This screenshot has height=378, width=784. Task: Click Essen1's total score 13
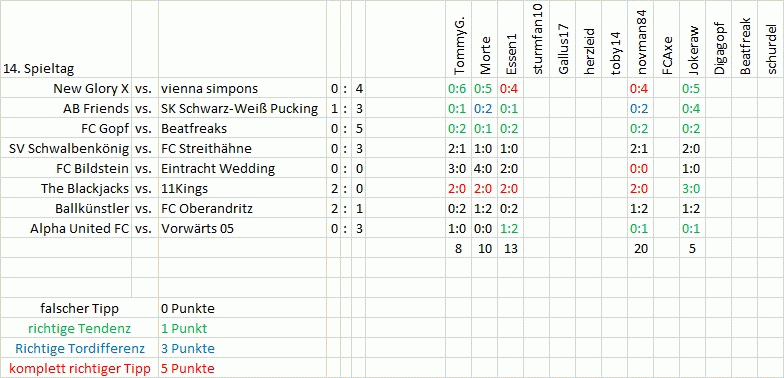tap(510, 248)
